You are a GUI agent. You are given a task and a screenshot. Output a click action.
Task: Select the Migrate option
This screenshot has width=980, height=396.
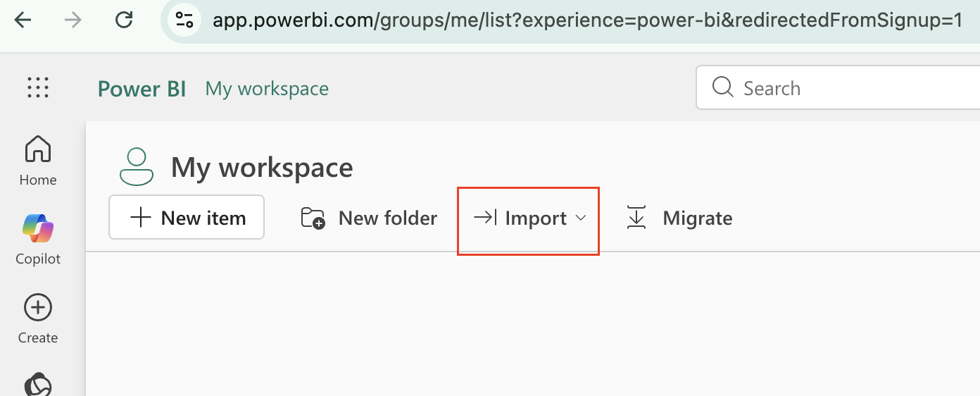click(679, 218)
